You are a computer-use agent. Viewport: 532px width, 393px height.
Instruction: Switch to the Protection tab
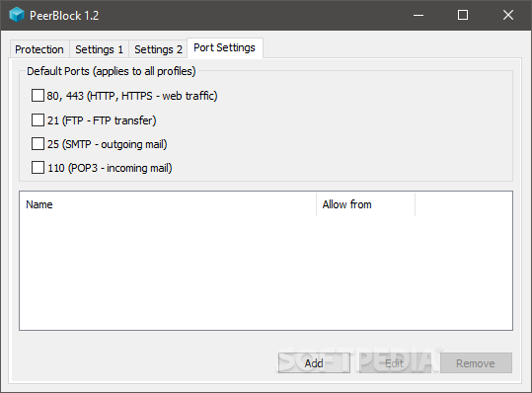[39, 49]
